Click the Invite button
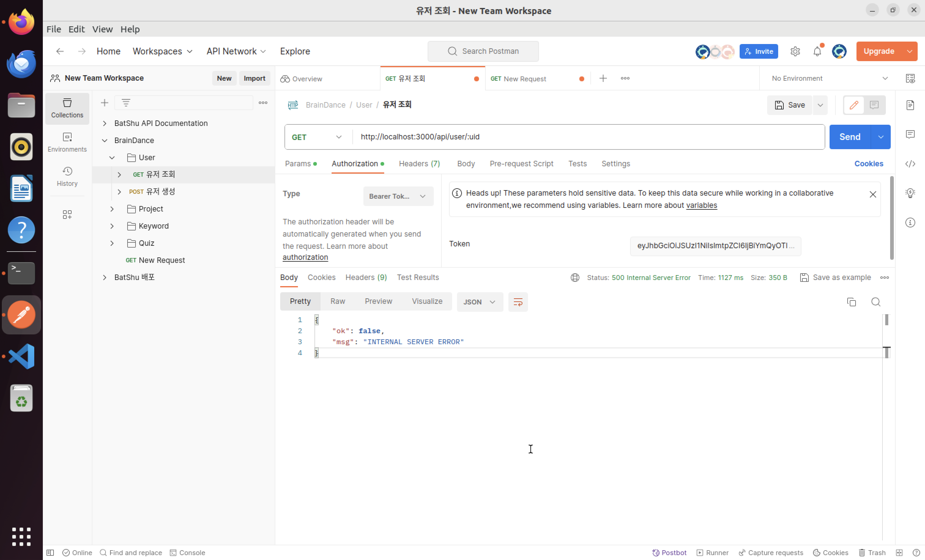Screen dimensions: 925x560 click(758, 51)
